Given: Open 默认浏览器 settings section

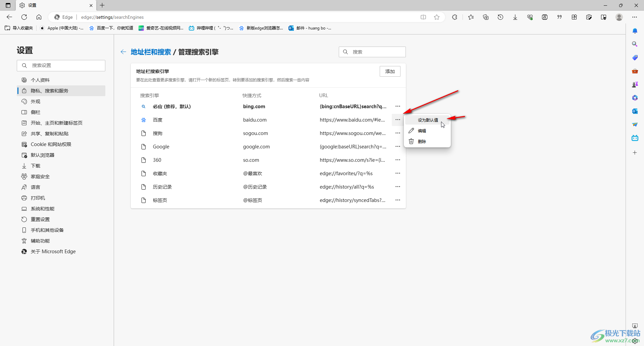Looking at the screenshot, I should [x=61, y=155].
